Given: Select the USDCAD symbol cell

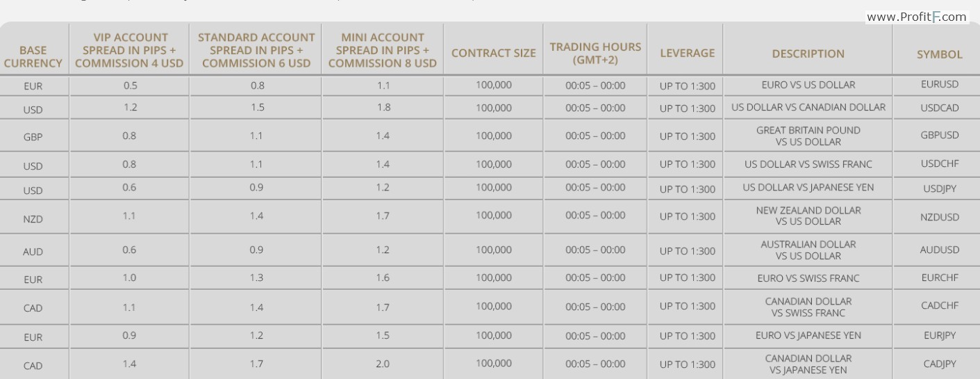Looking at the screenshot, I should tap(939, 108).
